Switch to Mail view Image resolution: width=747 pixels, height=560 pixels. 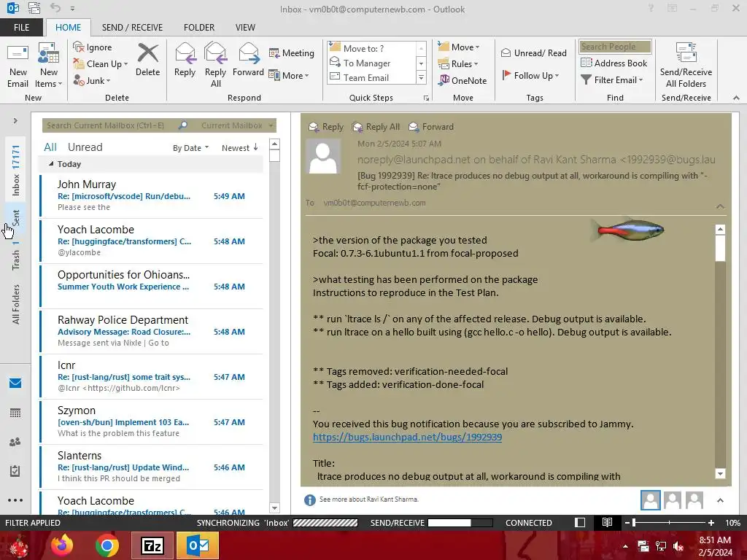(x=15, y=384)
